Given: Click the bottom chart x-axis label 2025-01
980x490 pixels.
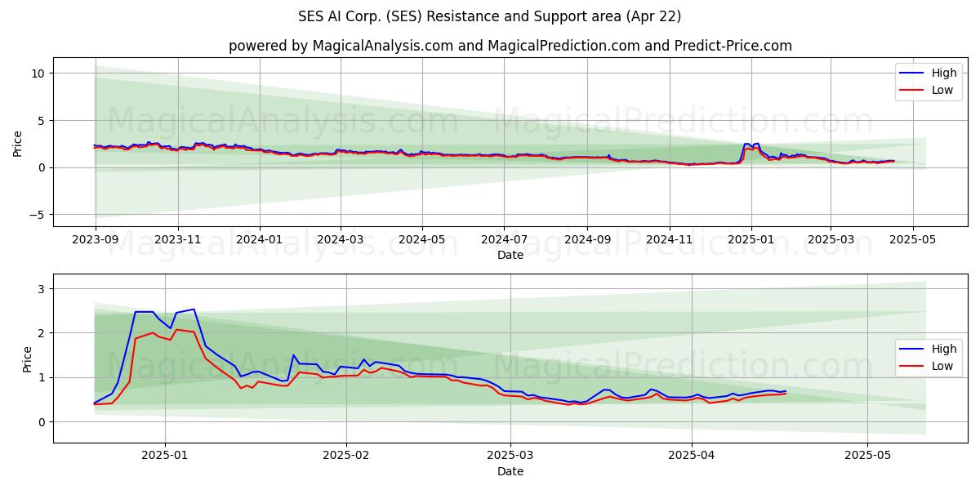Looking at the screenshot, I should click(165, 457).
